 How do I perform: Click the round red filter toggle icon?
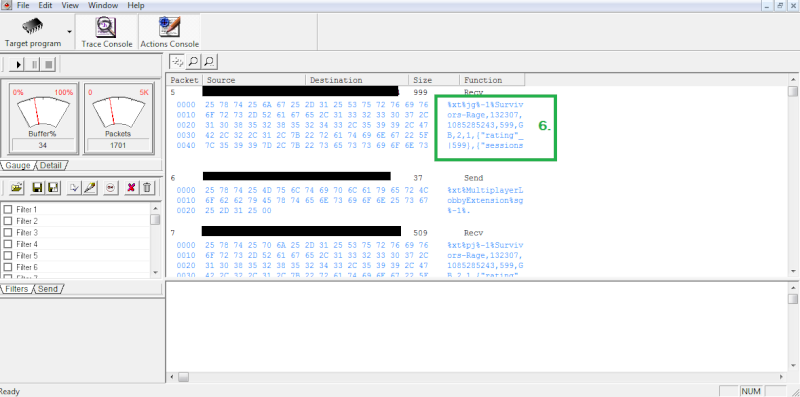click(111, 188)
